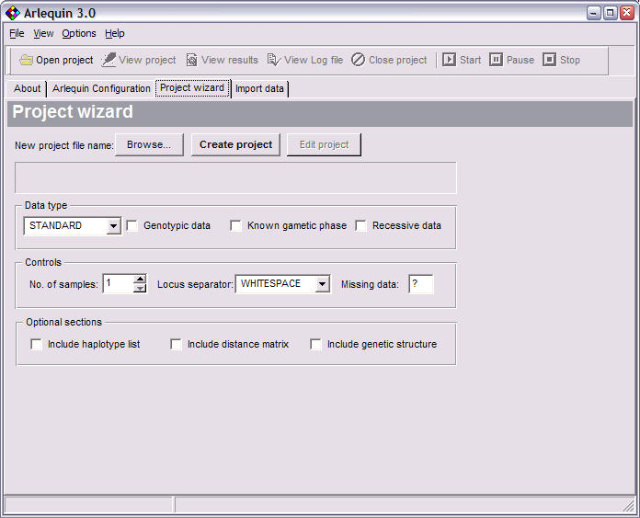This screenshot has width=640, height=518.
Task: Maximize the Arlequin window
Action: point(610,13)
